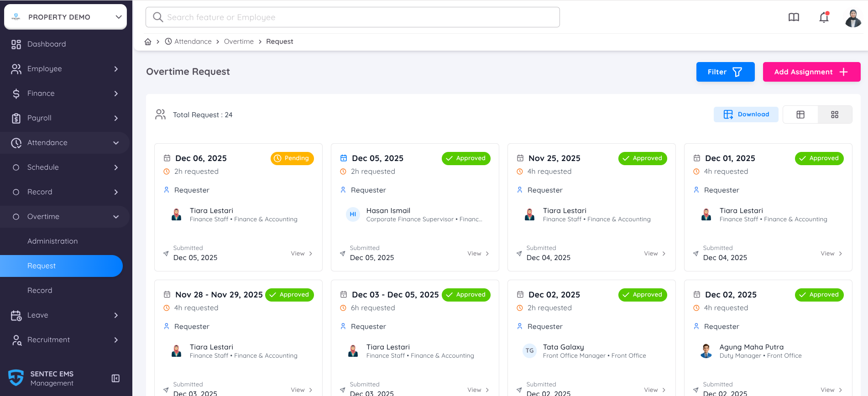Image resolution: width=868 pixels, height=396 pixels.
Task: Expand the Employee menu
Action: point(64,69)
